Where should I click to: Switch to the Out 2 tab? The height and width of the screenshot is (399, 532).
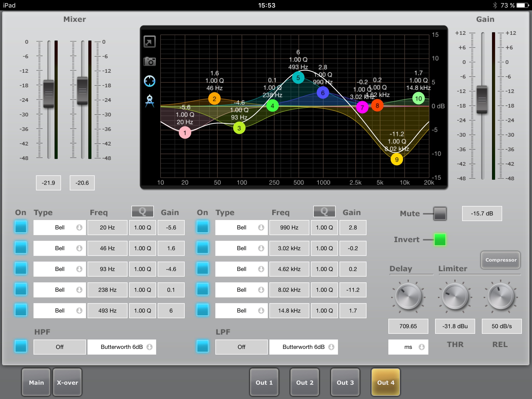pyautogui.click(x=305, y=382)
